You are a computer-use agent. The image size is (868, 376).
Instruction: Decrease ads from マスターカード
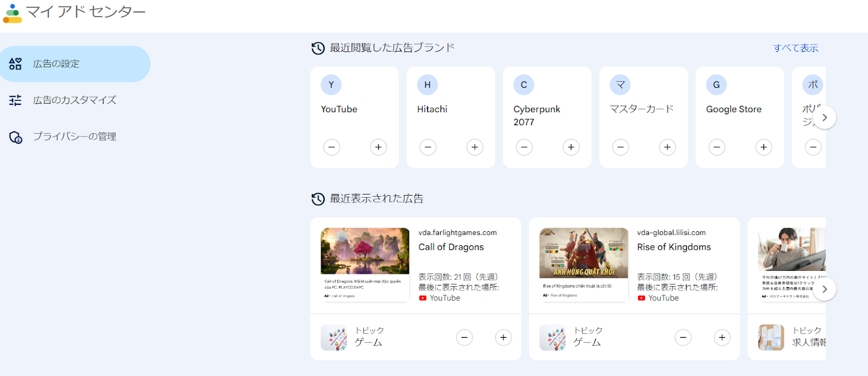pyautogui.click(x=621, y=147)
